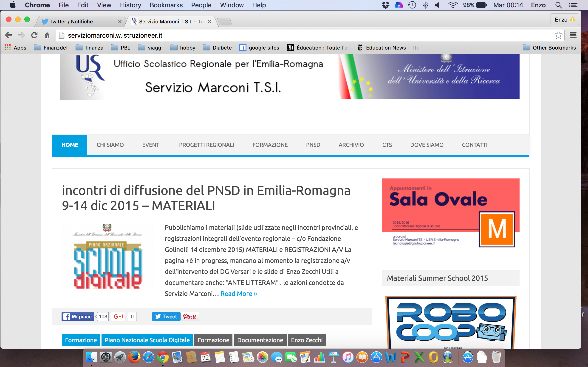Open the viaggi bookmarks folder
Screen dimensions: 588x367
pos(150,48)
